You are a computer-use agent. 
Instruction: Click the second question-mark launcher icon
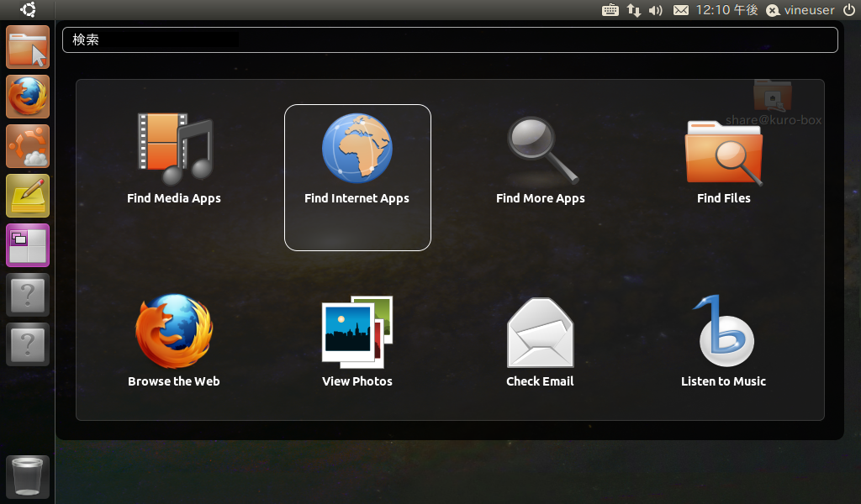28,344
